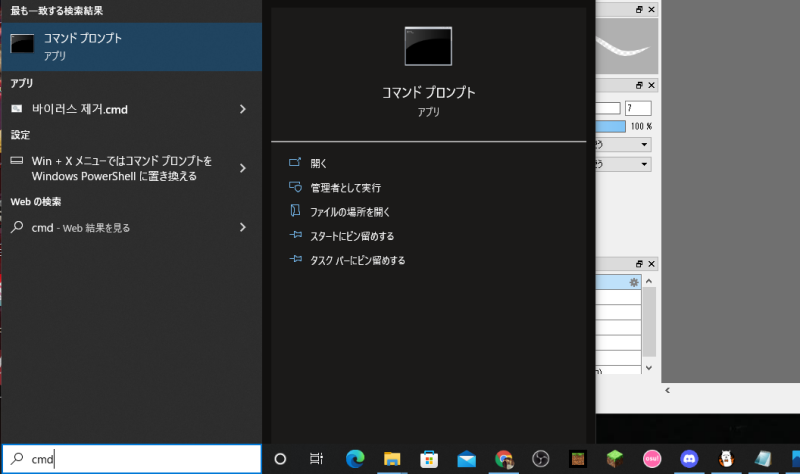800x474 pixels.
Task: Open Cortana circle button on taskbar
Action: point(280,459)
